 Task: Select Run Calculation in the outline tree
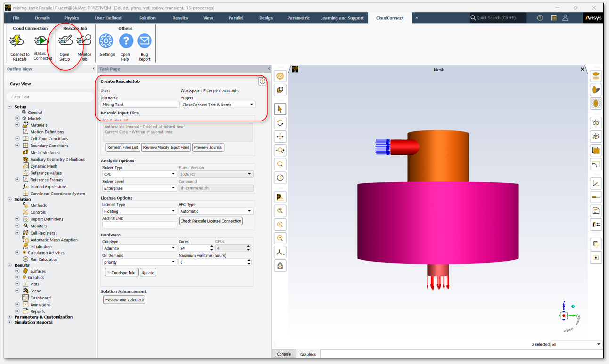(44, 259)
